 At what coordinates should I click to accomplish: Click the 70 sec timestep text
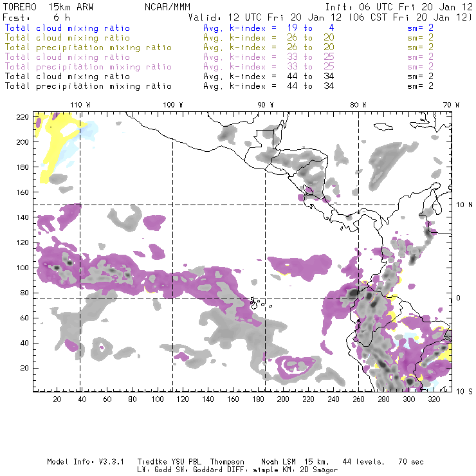(411, 462)
